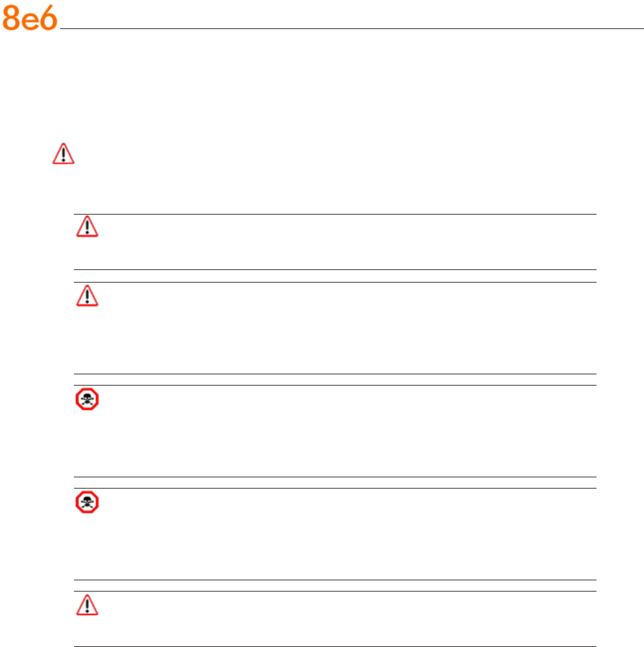Click the standalone warning triangle at left margin
The height and width of the screenshot is (647, 644).
click(63, 153)
